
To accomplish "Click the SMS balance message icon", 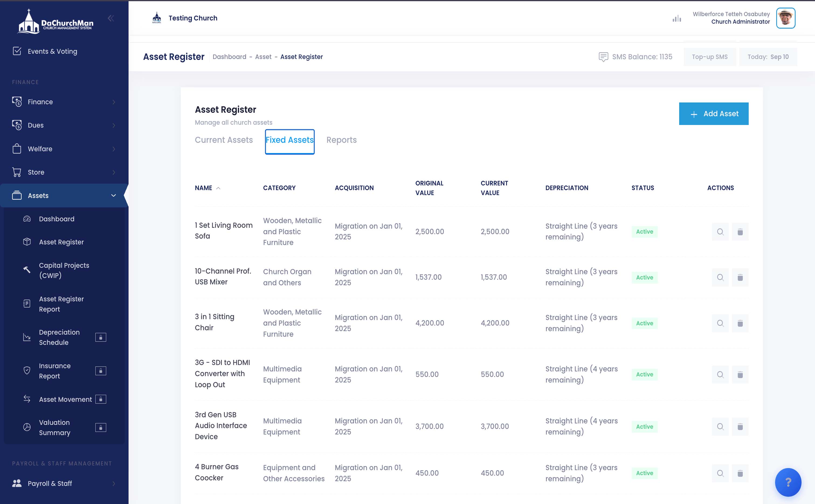I will point(603,57).
